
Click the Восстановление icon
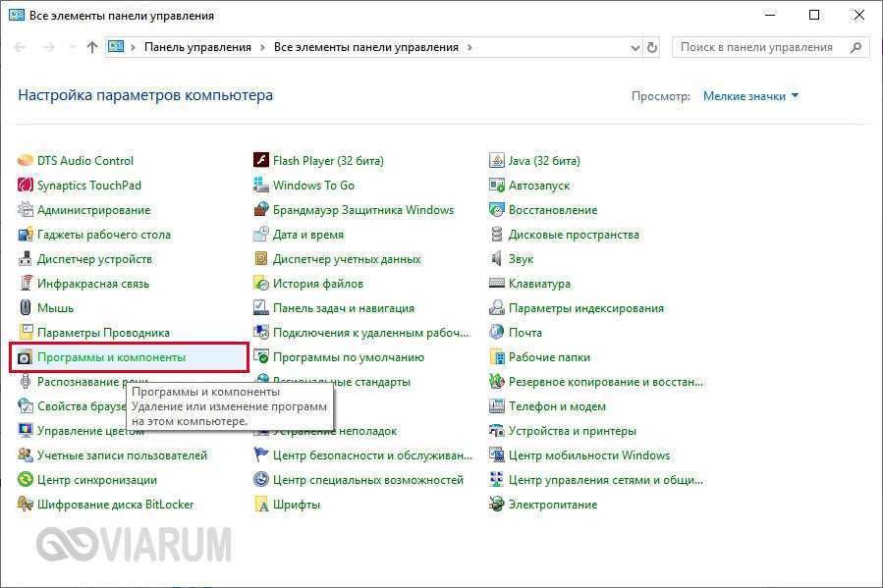coord(497,210)
